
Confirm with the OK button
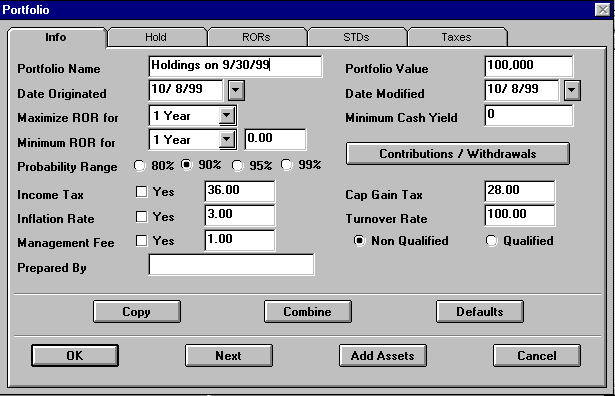[x=75, y=356]
